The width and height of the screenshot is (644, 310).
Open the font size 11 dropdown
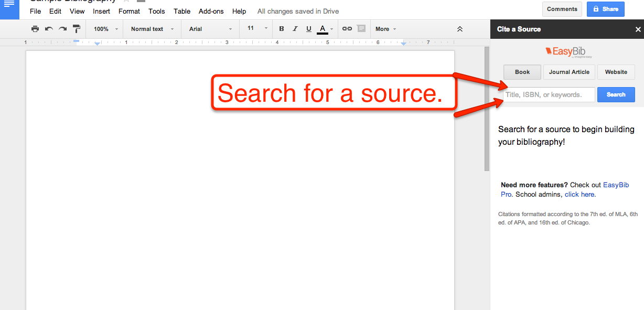(257, 29)
